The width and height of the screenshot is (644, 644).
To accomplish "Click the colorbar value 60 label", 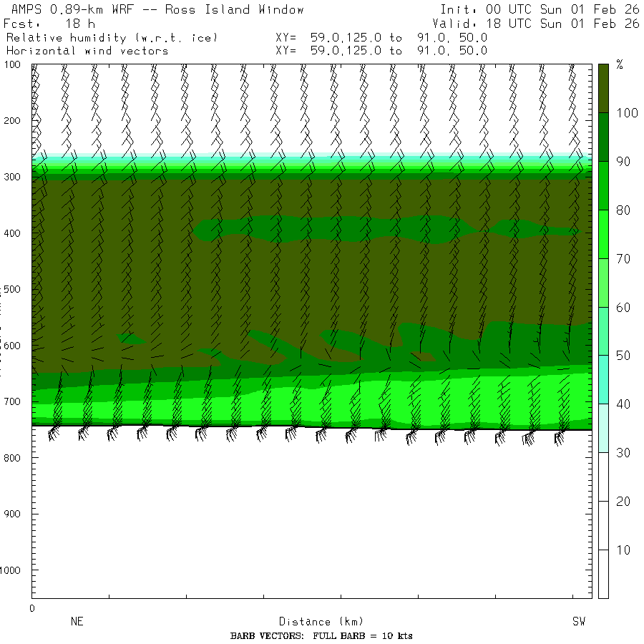I will pyautogui.click(x=623, y=307).
